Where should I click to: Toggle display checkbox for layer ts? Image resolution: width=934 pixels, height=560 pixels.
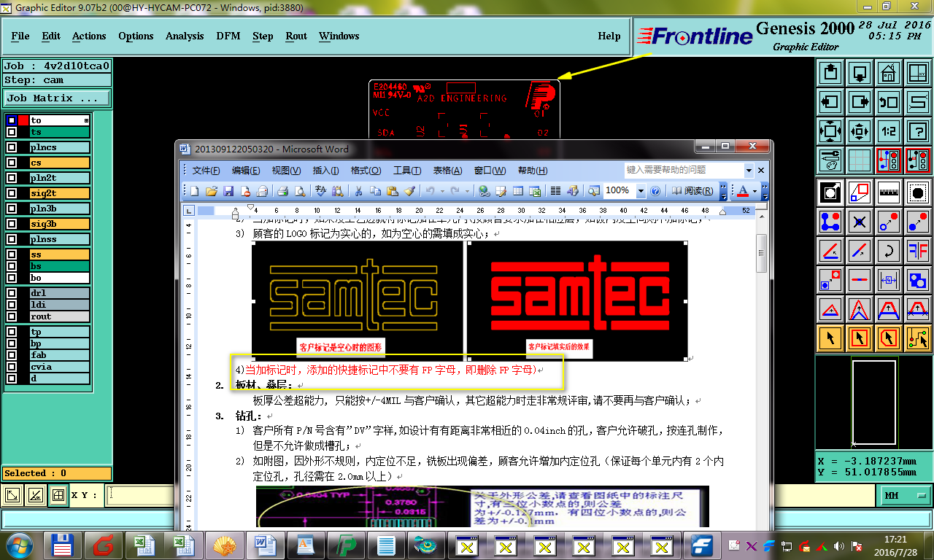click(12, 132)
